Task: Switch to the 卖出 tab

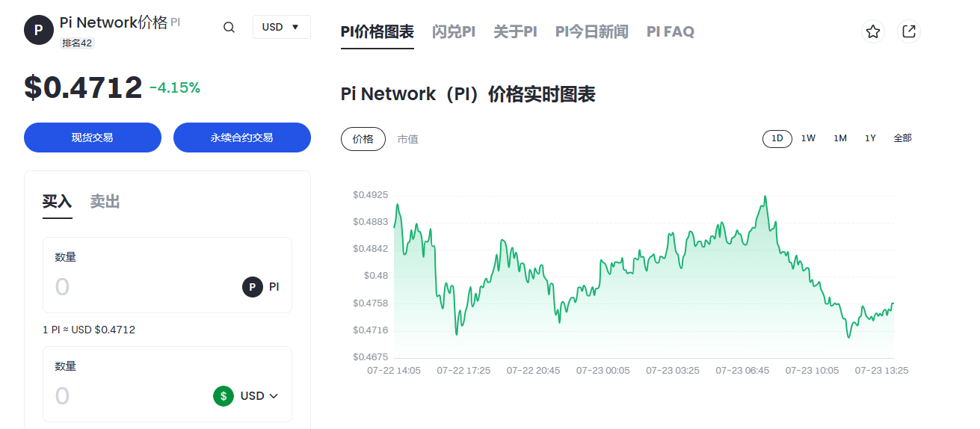Action: click(x=105, y=202)
